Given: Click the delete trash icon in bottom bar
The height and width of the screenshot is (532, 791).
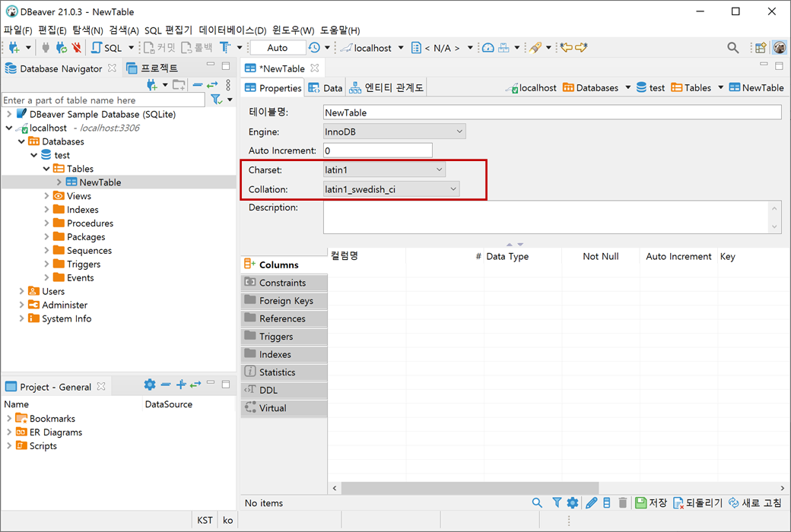Looking at the screenshot, I should click(622, 503).
